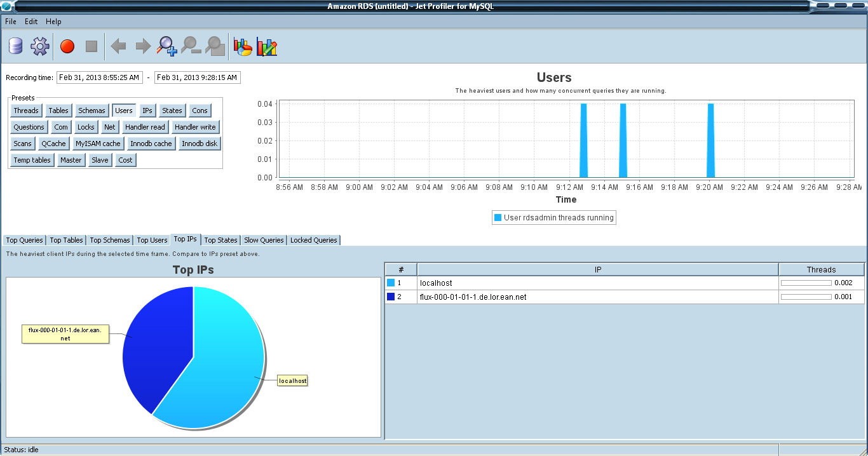
Task: Switch to the Top Tables tab
Action: 66,240
